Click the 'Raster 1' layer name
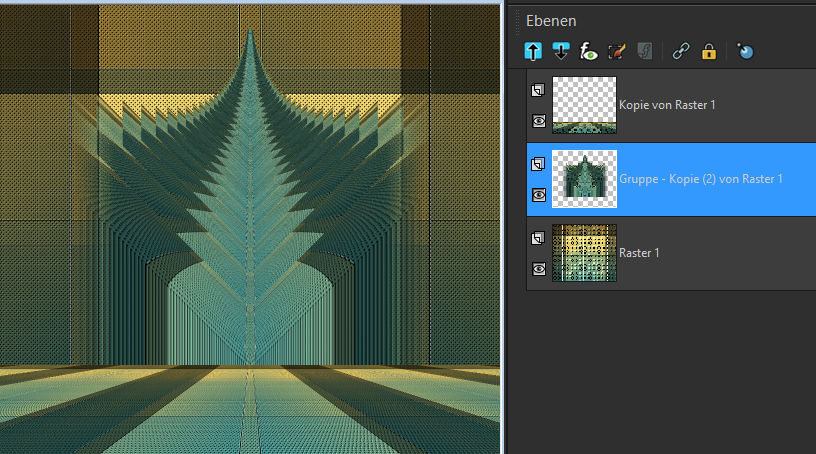The width and height of the screenshot is (816, 454). pos(639,253)
